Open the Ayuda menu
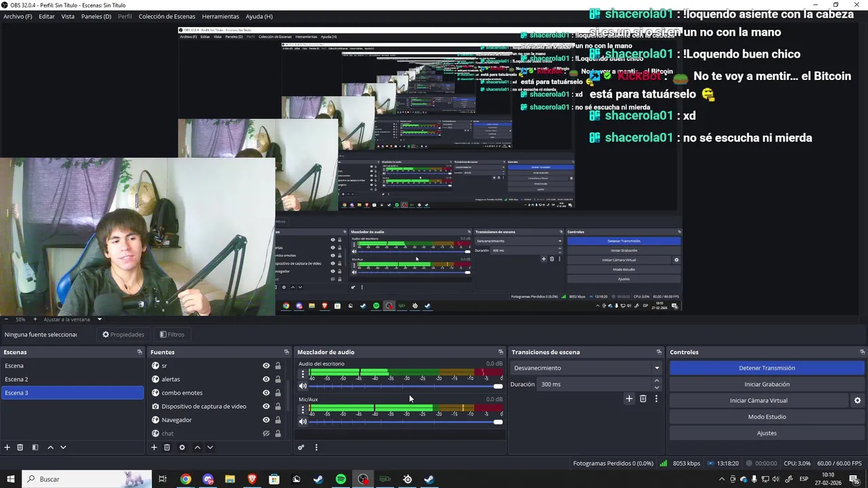The height and width of the screenshot is (488, 868). pos(259,16)
